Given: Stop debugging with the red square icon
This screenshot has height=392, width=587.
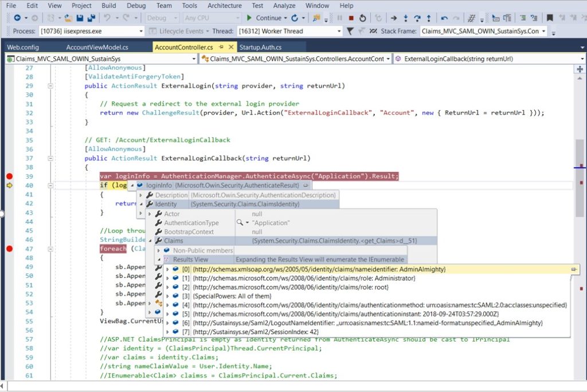Looking at the screenshot, I should 351,18.
